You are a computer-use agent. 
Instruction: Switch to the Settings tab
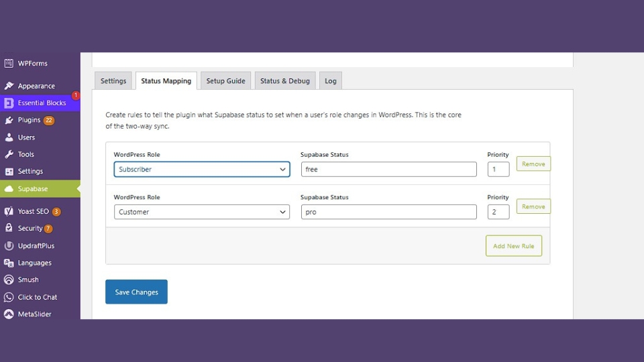(113, 81)
